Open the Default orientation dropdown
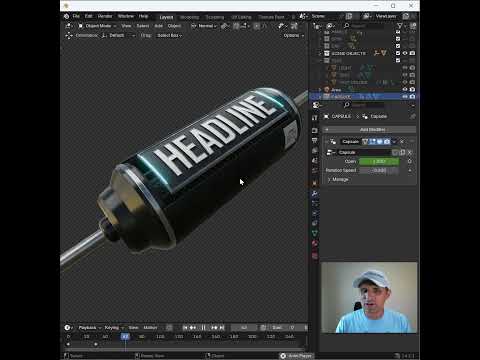480x360 pixels. (119, 35)
